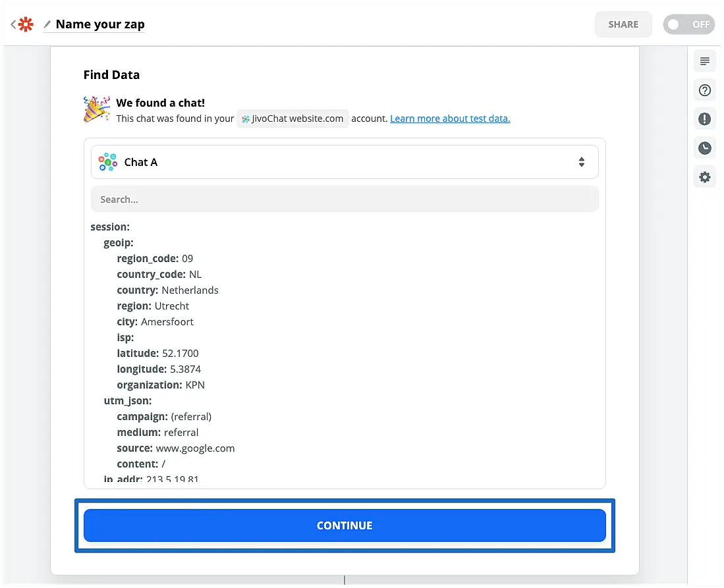
Task: Click the Share button
Action: [x=623, y=24]
